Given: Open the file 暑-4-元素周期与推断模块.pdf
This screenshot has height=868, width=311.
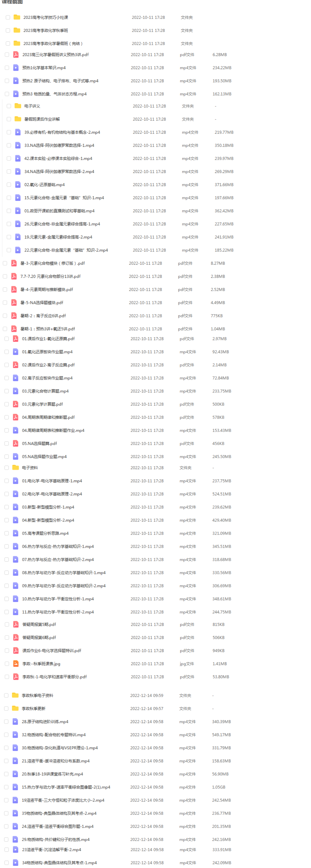Looking at the screenshot, I should (46, 289).
